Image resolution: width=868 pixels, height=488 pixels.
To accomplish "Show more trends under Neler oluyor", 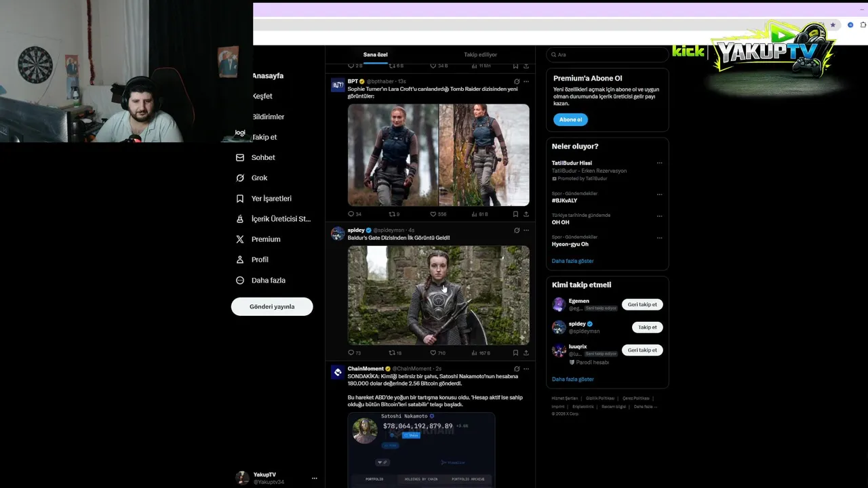I will coord(572,261).
